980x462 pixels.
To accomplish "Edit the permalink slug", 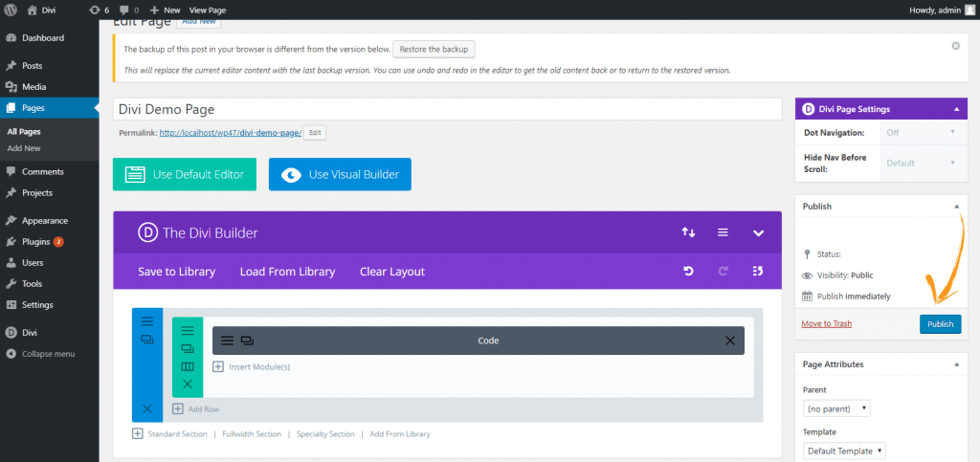I will point(315,133).
